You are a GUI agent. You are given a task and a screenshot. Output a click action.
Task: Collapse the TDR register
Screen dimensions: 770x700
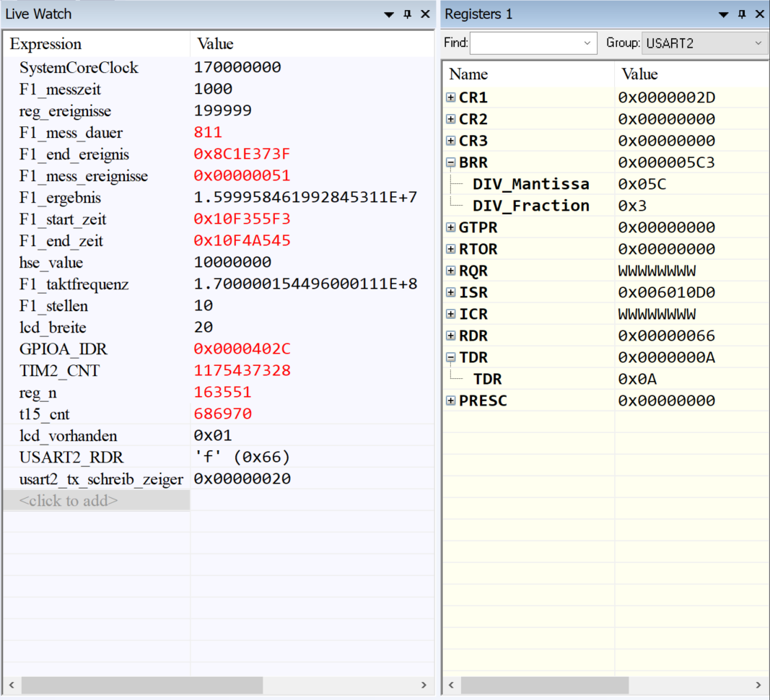click(x=451, y=357)
